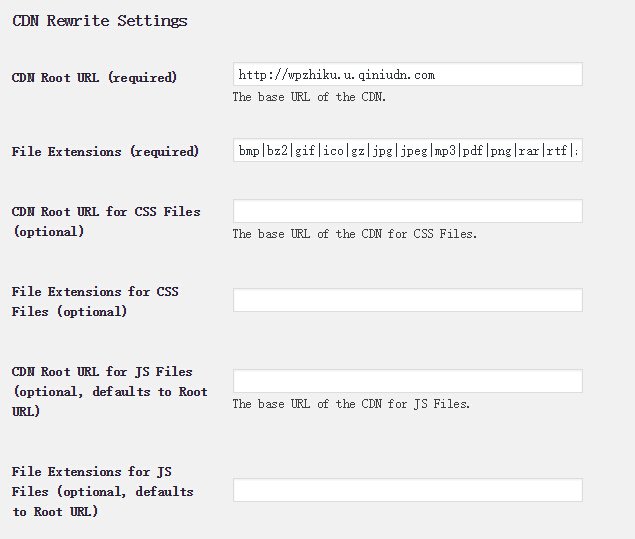Focus the required File Extensions text box
Screen dimensions: 635x539
click(x=407, y=151)
